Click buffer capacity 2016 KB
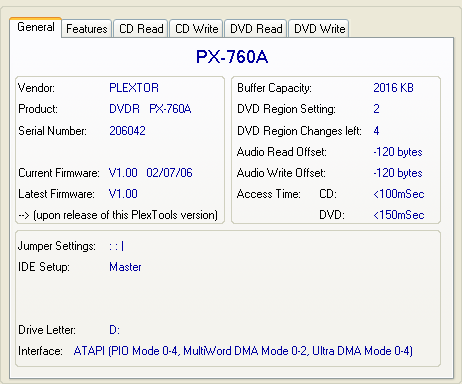Image resolution: width=462 pixels, height=384 pixels. pos(393,88)
